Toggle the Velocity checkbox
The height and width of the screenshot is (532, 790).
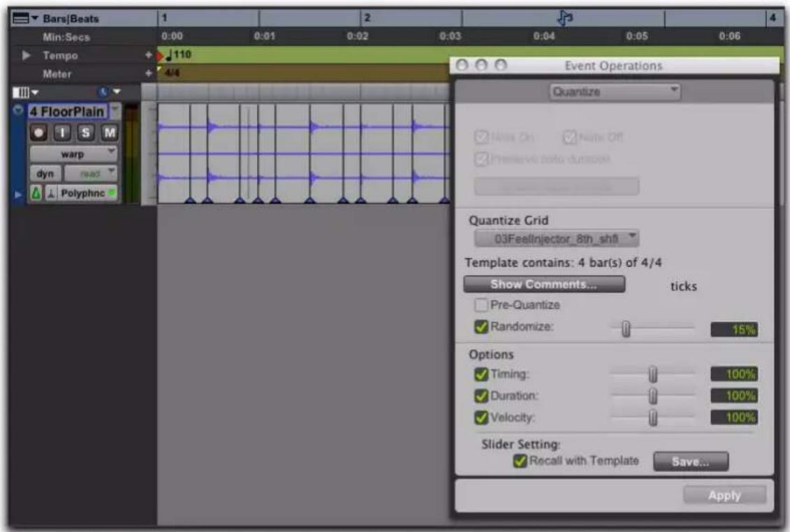pyautogui.click(x=481, y=417)
